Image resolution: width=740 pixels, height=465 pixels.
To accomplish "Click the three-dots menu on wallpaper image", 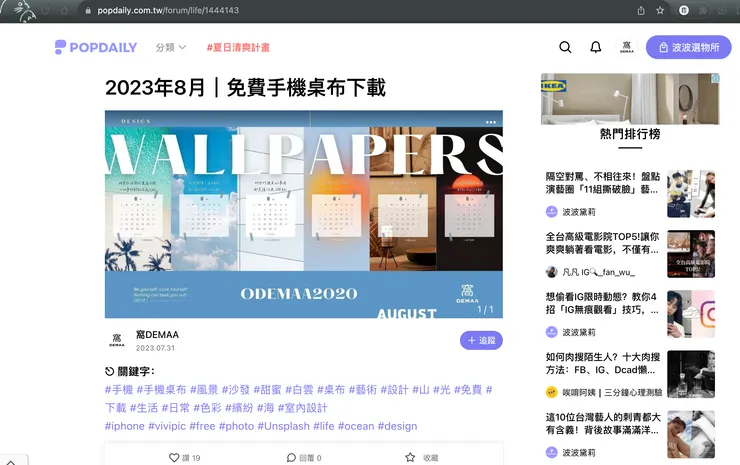I will tap(491, 122).
